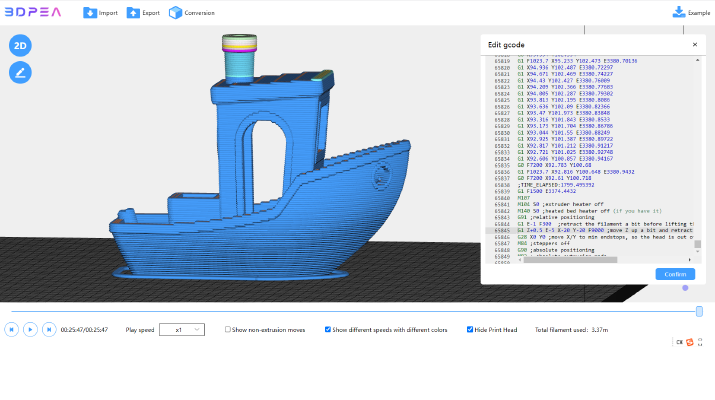Switch to the 2D view
715x400 pixels.
pos(20,46)
